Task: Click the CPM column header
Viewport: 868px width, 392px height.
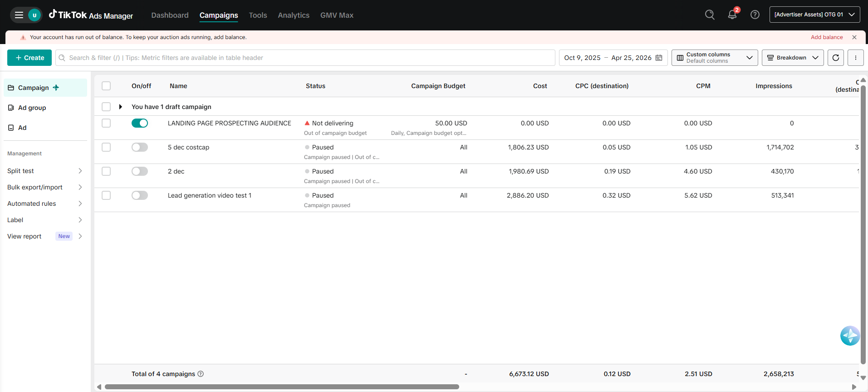Action: coord(703,86)
